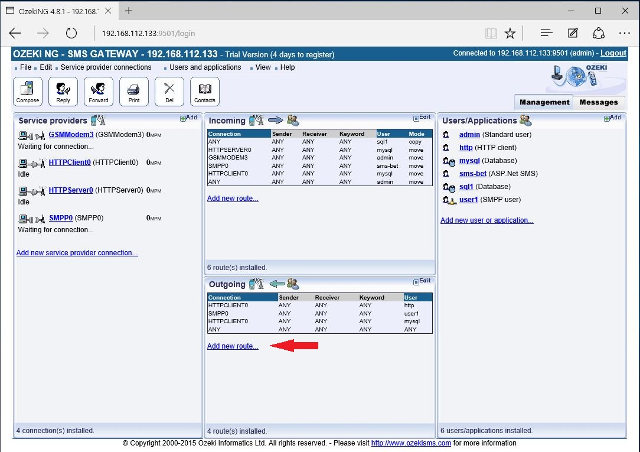Click the http client user icon
Viewport: 640px width, 452px height.
(x=446, y=147)
